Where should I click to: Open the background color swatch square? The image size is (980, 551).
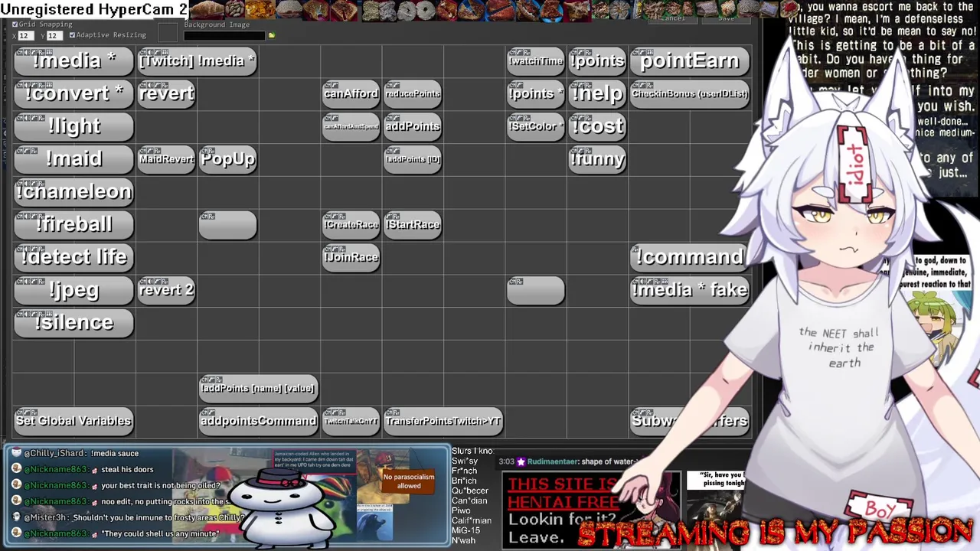(167, 33)
